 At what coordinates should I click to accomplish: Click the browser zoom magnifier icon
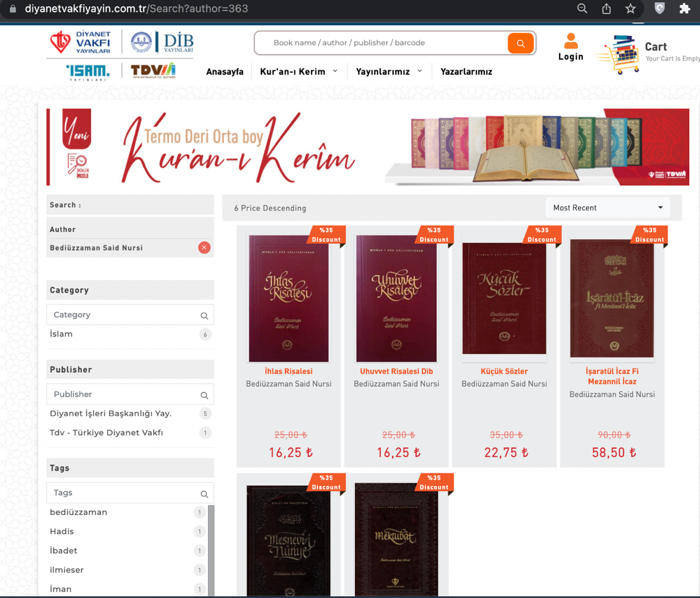582,9
